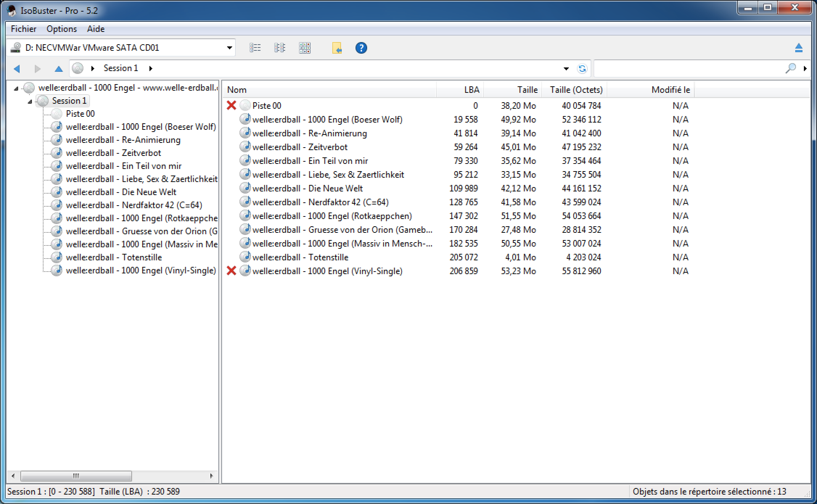Click the red X error mark beside Piste 00
Viewport: 817px width, 504px height.
(x=231, y=106)
